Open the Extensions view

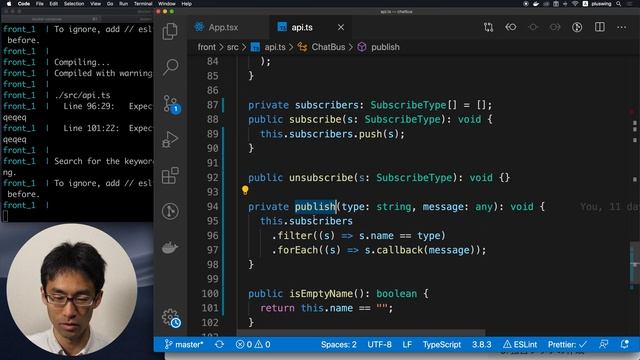tap(170, 176)
